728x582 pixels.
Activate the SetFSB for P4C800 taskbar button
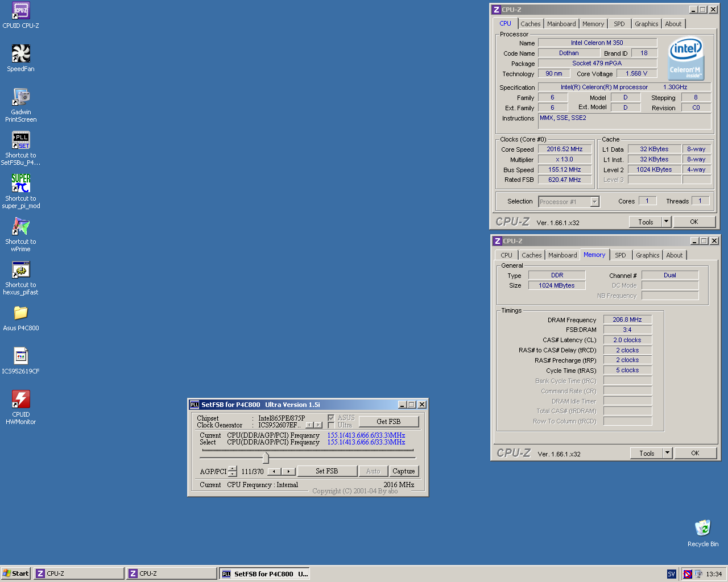tap(264, 573)
